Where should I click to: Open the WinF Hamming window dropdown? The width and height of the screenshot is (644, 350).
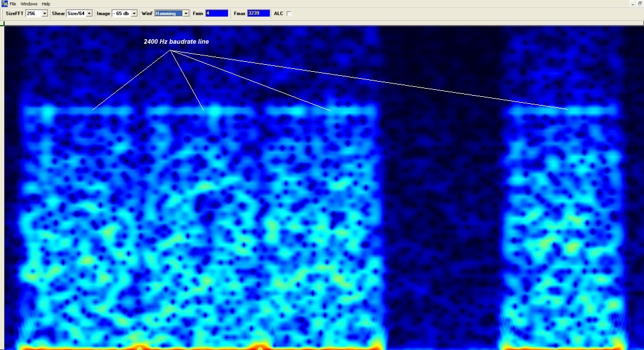click(x=186, y=13)
